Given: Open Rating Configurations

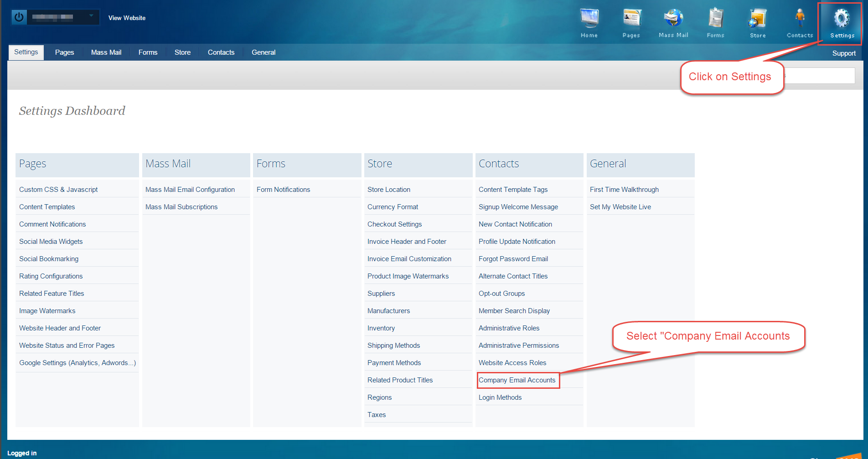Looking at the screenshot, I should (x=51, y=276).
